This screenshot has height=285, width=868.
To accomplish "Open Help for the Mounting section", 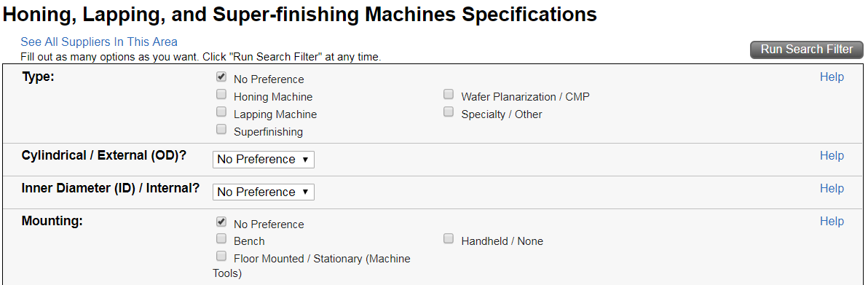I will pos(832,222).
